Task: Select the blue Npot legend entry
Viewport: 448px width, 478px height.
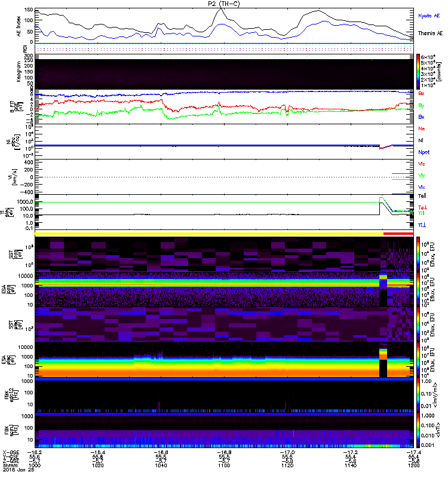Action: [424, 152]
